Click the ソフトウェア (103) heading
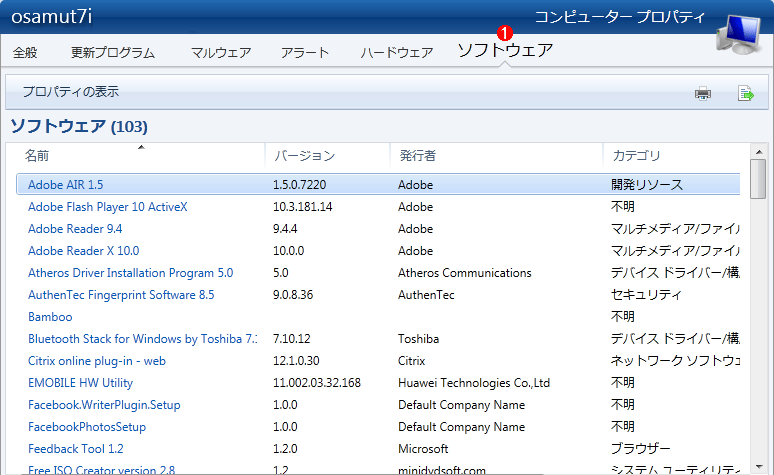The width and height of the screenshot is (774, 475). 79,126
